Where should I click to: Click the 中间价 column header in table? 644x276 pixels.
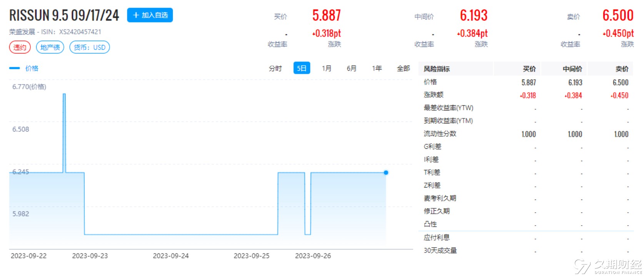[572, 69]
